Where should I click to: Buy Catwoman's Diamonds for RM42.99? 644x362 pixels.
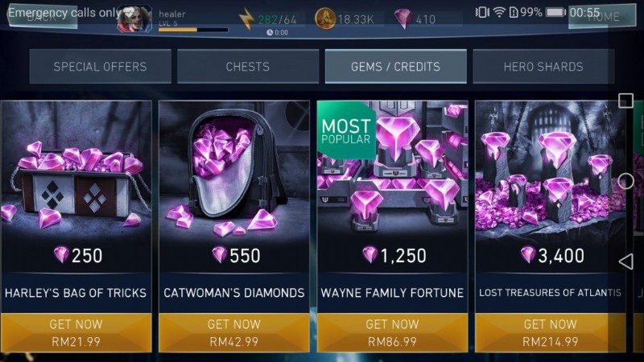[234, 332]
